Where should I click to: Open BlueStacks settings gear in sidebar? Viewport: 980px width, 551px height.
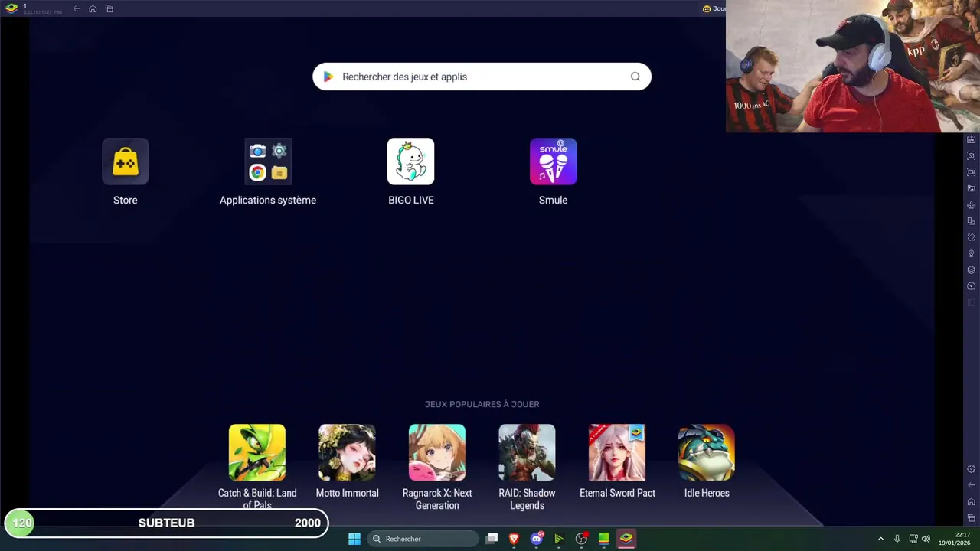point(972,469)
